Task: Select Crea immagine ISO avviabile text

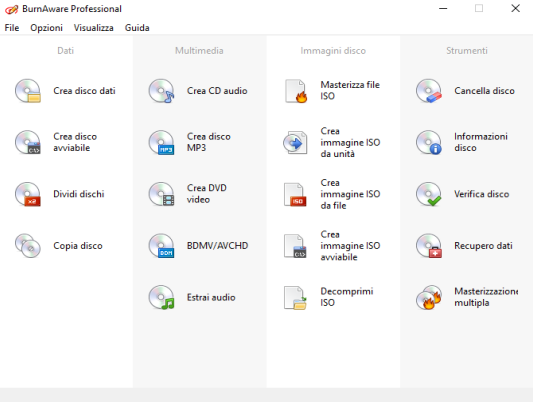Action: pyautogui.click(x=350, y=246)
